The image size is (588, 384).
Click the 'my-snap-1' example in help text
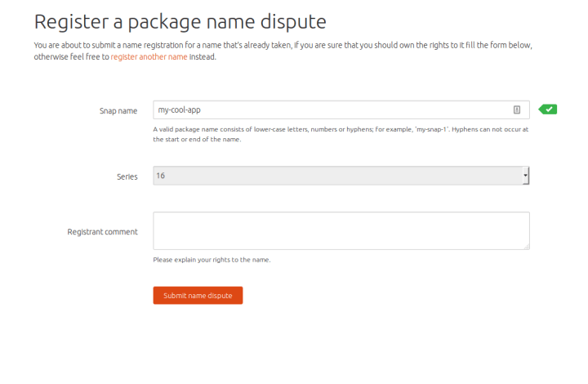[431, 129]
